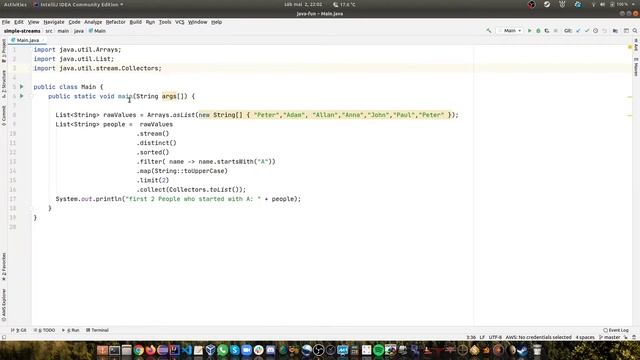Click Steam icon in dock

coord(522,350)
